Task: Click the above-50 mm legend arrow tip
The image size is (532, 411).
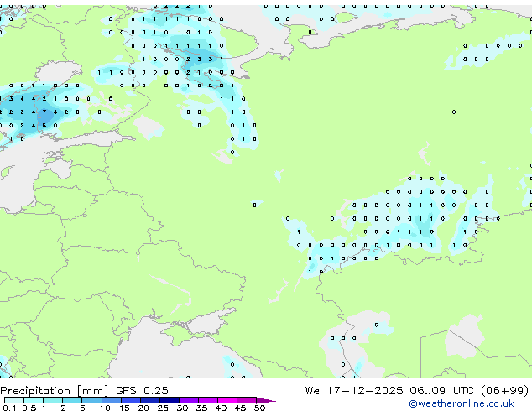Action: 266,400
